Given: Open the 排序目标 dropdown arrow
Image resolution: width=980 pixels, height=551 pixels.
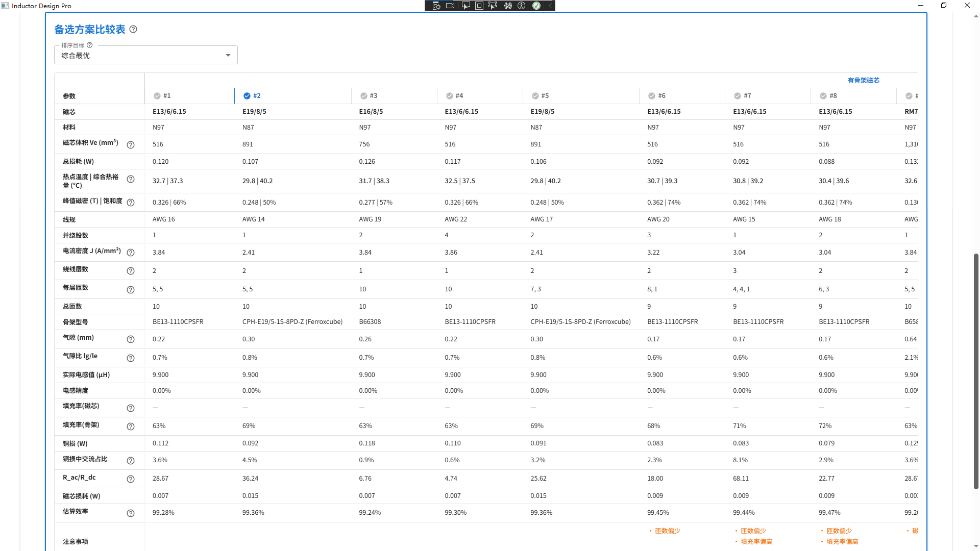Looking at the screenshot, I should 228,55.
